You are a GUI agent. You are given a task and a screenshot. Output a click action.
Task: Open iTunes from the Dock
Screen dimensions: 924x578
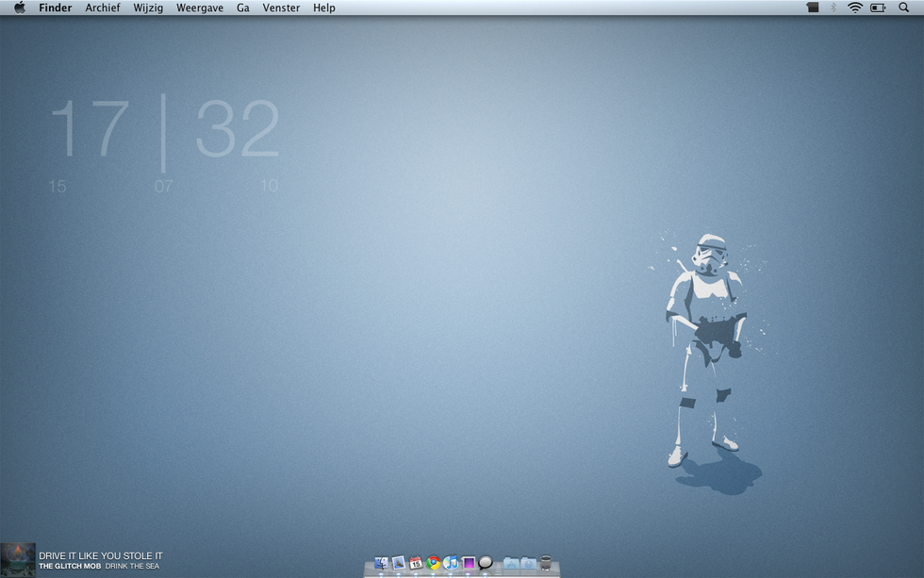click(x=451, y=563)
